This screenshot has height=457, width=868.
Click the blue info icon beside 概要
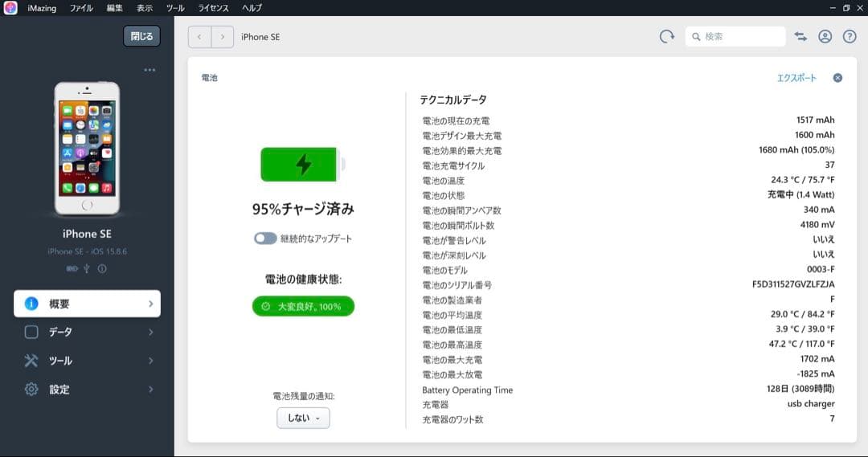coord(31,304)
